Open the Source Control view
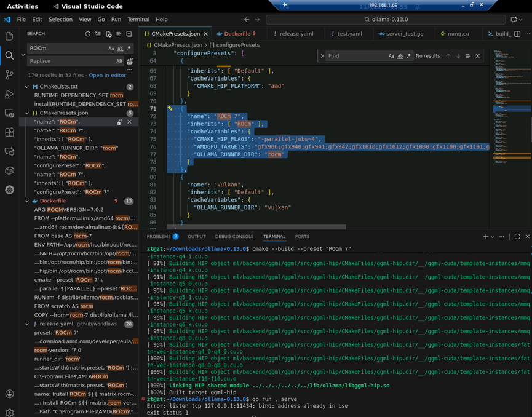532x417 pixels. point(9,74)
